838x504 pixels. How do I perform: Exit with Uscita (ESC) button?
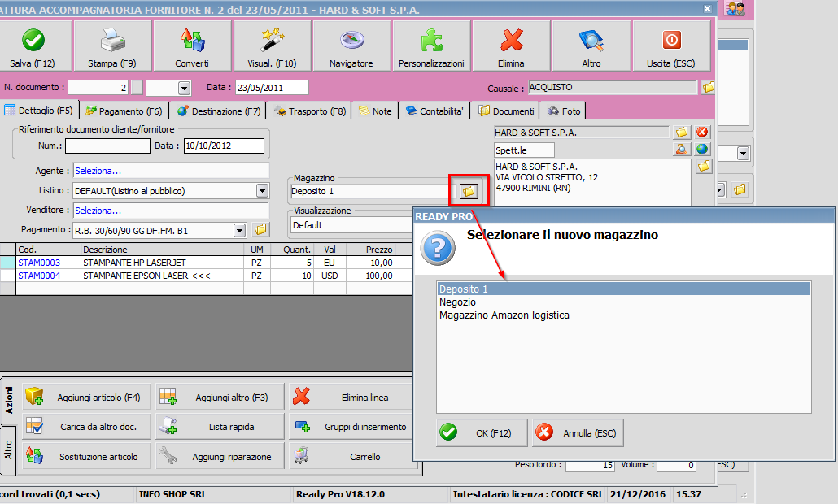coord(670,46)
